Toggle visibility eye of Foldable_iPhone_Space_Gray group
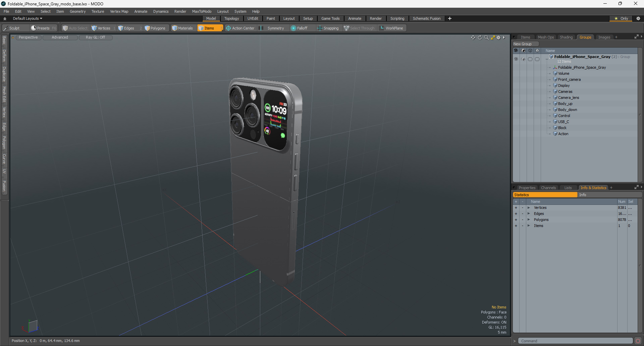This screenshot has width=644, height=346. pyautogui.click(x=516, y=59)
